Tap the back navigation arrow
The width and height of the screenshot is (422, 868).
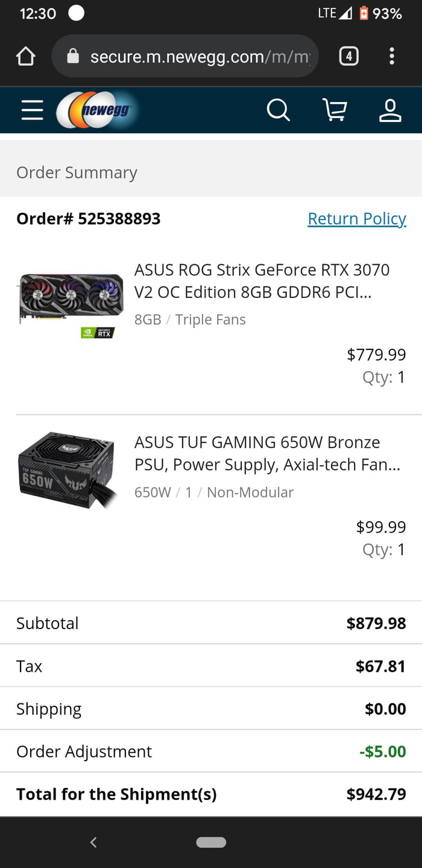[x=93, y=842]
